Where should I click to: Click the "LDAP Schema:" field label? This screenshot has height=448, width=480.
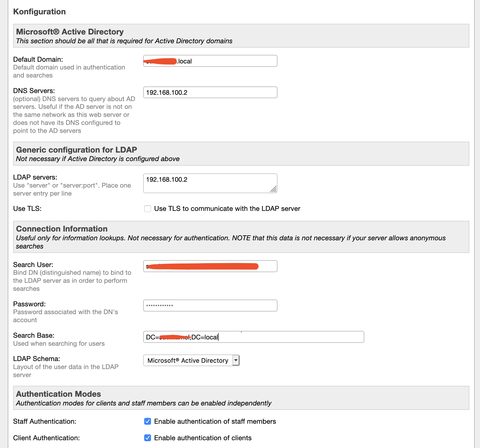(36, 359)
